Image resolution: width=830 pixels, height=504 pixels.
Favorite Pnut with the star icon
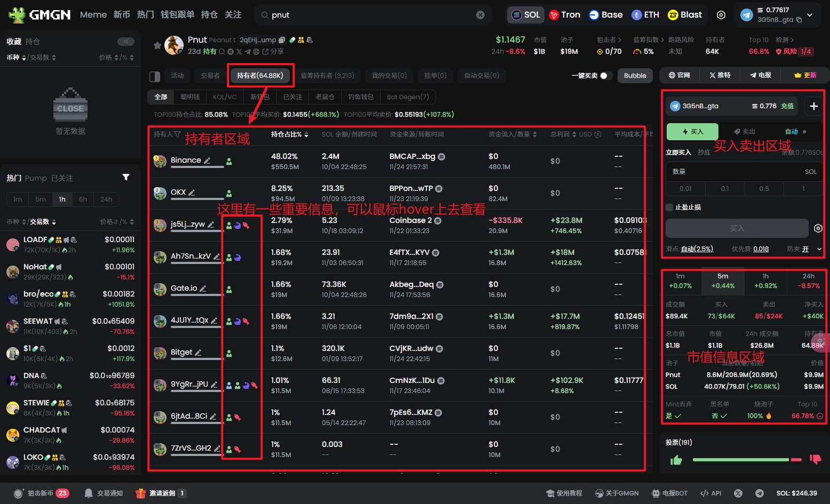pyautogui.click(x=157, y=45)
